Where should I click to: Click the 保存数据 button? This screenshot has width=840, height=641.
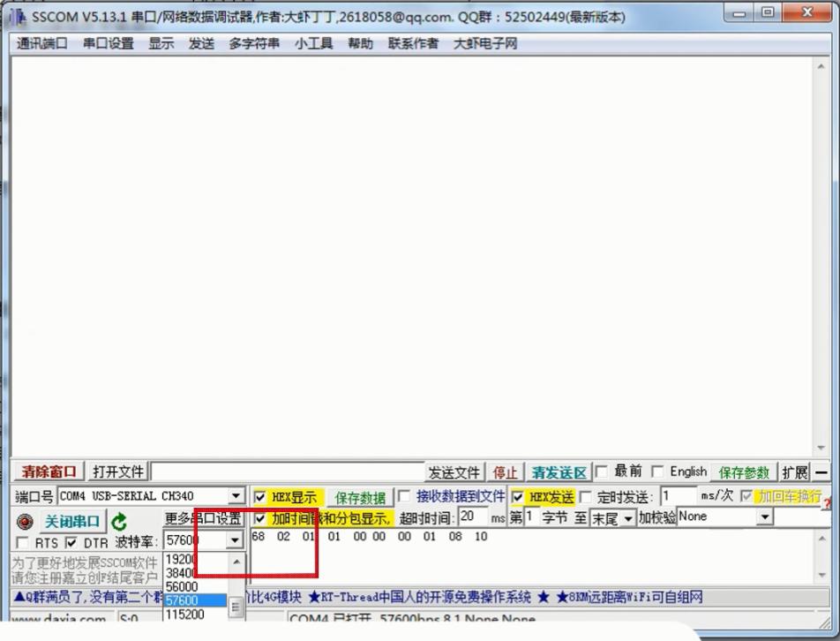pos(360,498)
